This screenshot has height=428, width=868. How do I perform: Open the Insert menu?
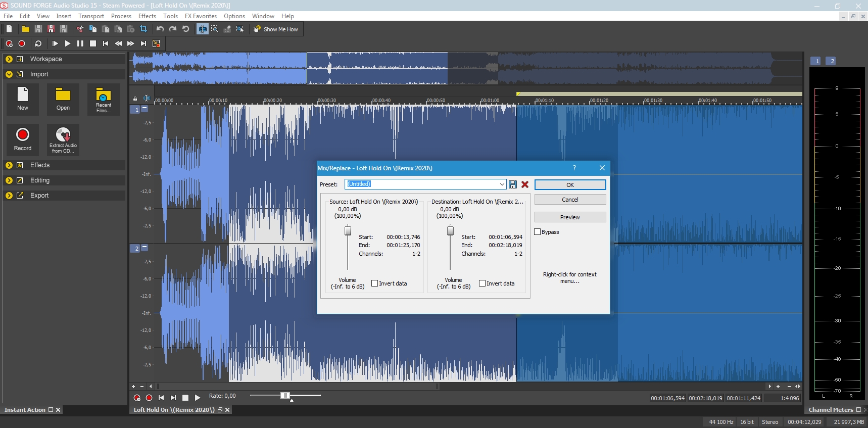click(64, 16)
